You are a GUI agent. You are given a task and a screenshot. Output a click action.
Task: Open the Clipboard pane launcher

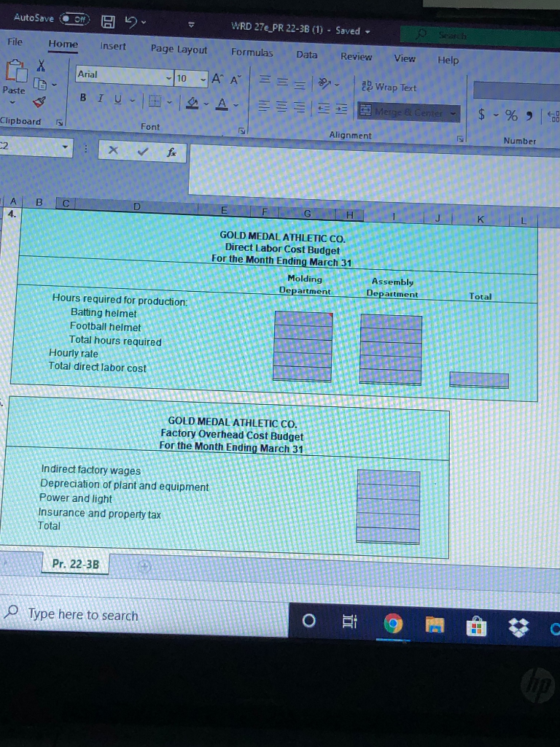point(59,123)
